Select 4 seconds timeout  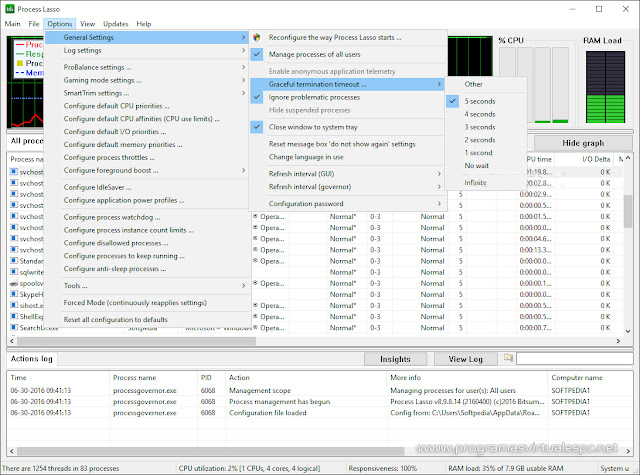click(x=484, y=114)
